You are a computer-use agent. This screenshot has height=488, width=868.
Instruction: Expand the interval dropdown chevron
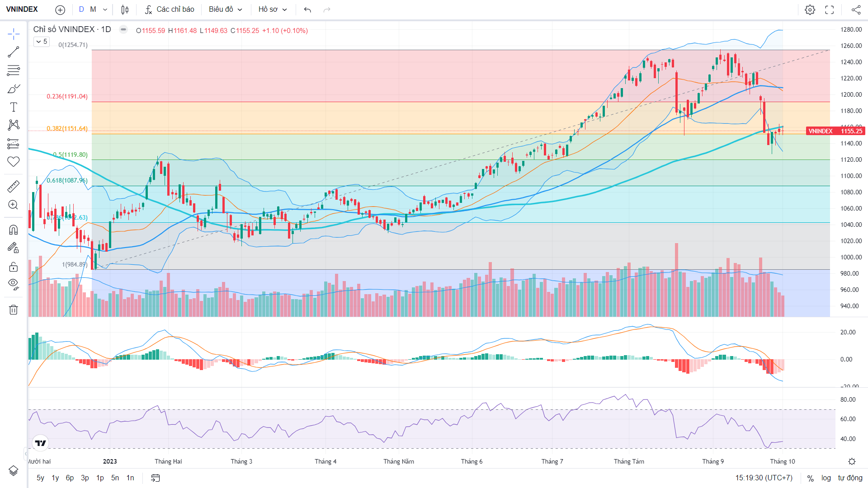click(x=105, y=9)
